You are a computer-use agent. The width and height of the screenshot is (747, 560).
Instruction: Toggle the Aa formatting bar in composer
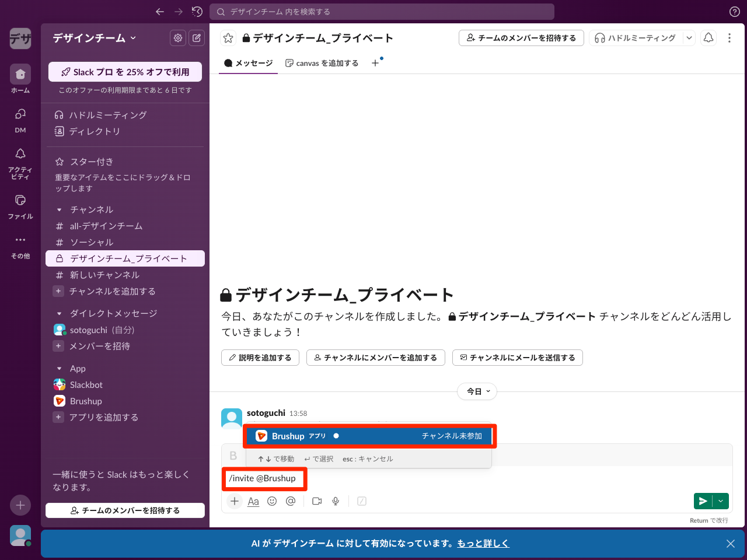pyautogui.click(x=253, y=501)
